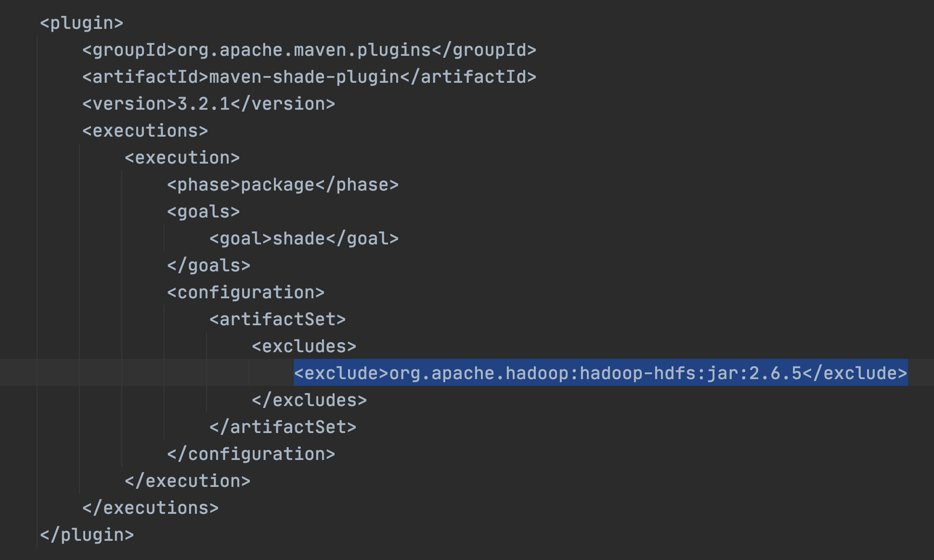Click the highlighted hadoop-hdfs exclude line
934x560 pixels.
[x=600, y=373]
